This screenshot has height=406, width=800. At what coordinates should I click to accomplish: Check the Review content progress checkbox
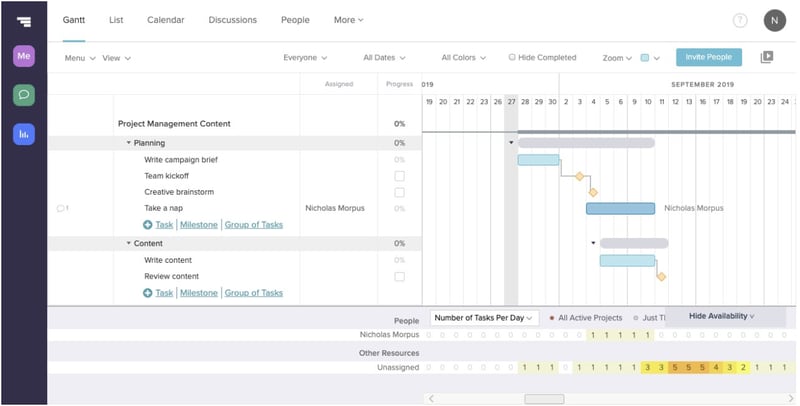pyautogui.click(x=400, y=276)
